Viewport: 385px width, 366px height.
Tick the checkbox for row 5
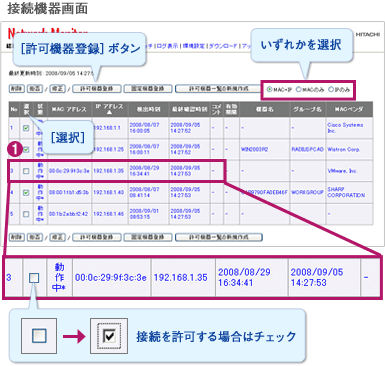(x=26, y=214)
